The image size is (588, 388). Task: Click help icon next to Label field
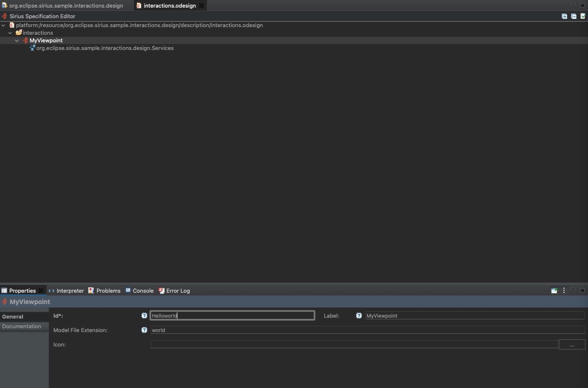(359, 316)
